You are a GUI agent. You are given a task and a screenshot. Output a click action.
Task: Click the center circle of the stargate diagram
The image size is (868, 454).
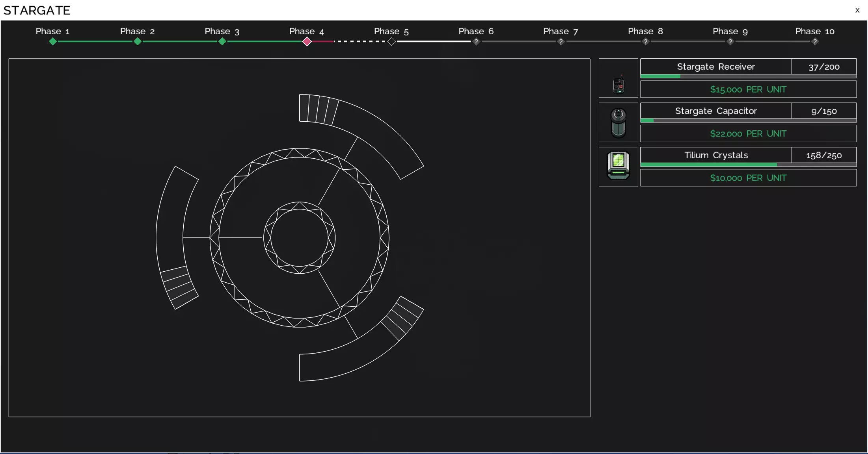[299, 238]
